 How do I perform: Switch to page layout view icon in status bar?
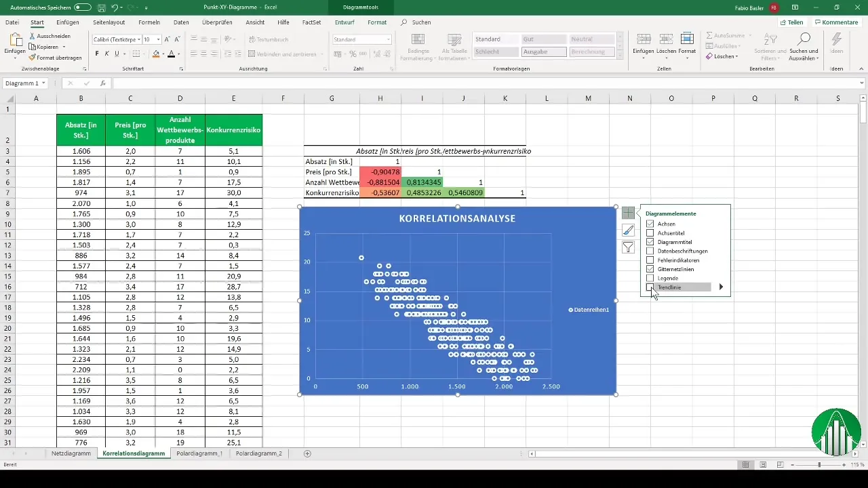[x=764, y=464]
